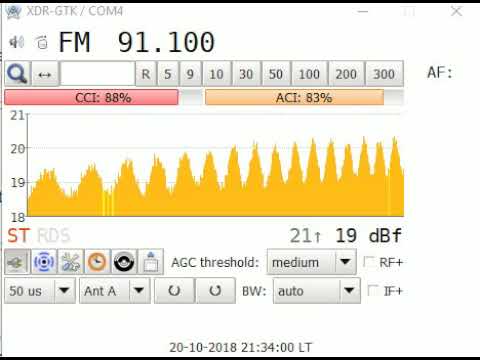Start frequency scan with magnifier icon
This screenshot has width=480, height=360.
[x=18, y=74]
